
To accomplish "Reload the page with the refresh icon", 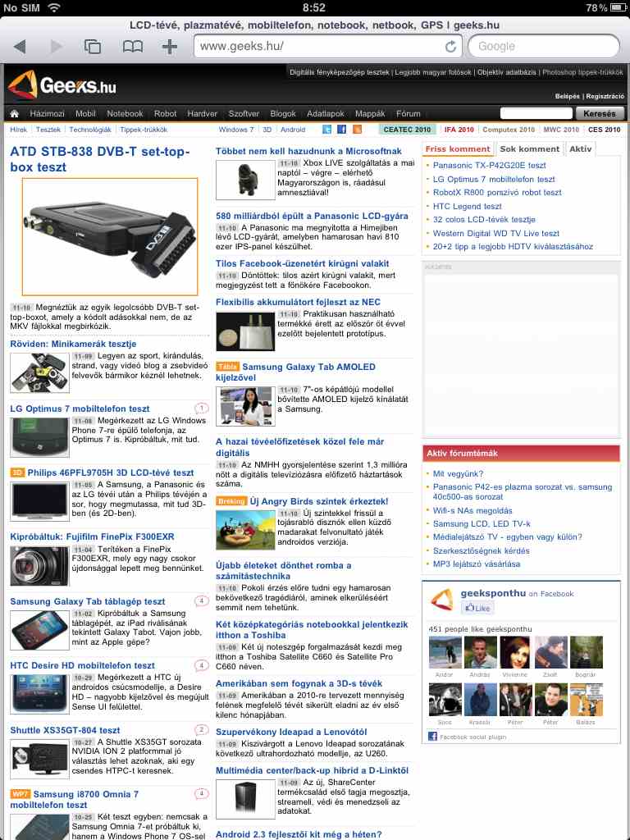I will (x=450, y=47).
